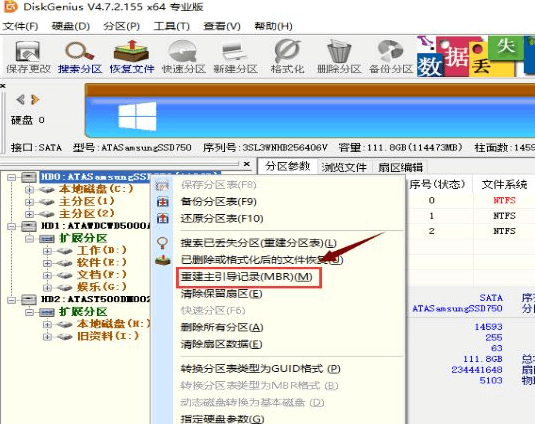Launch Recover Files (恢复文件) tool
The width and height of the screenshot is (535, 424).
click(x=132, y=57)
